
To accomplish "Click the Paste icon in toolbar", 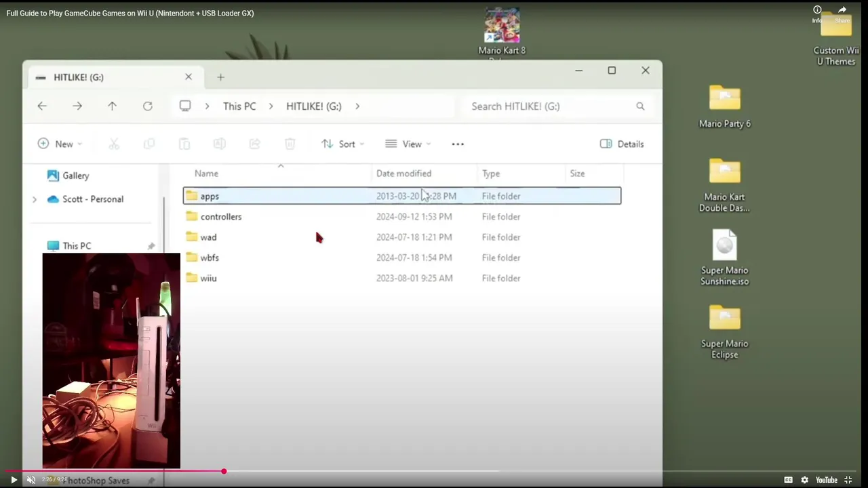I will (184, 144).
